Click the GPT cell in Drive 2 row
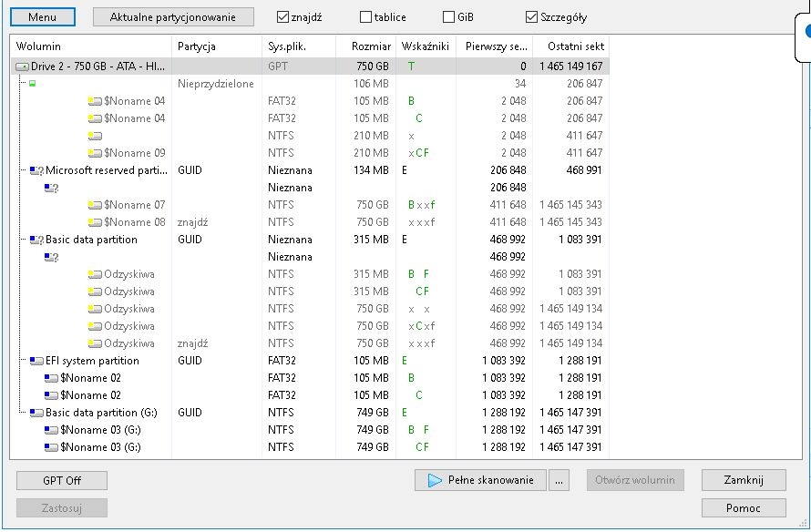 278,66
